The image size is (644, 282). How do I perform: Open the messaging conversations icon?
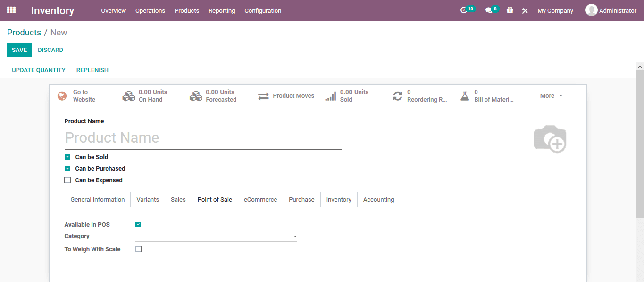[489, 10]
